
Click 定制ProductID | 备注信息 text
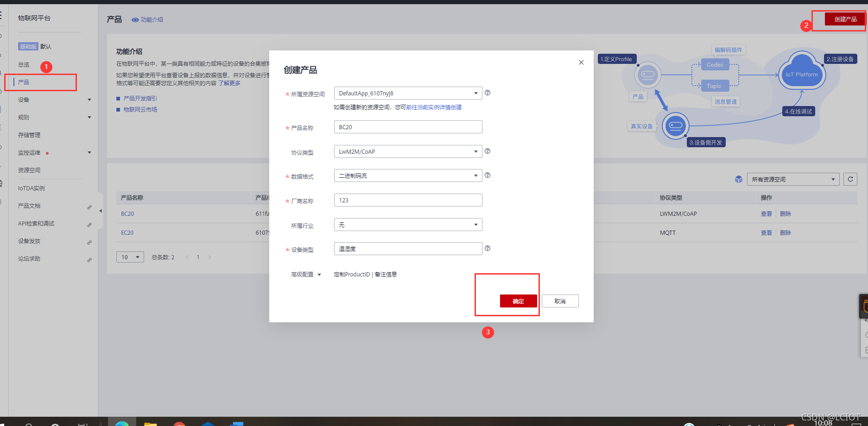(365, 275)
